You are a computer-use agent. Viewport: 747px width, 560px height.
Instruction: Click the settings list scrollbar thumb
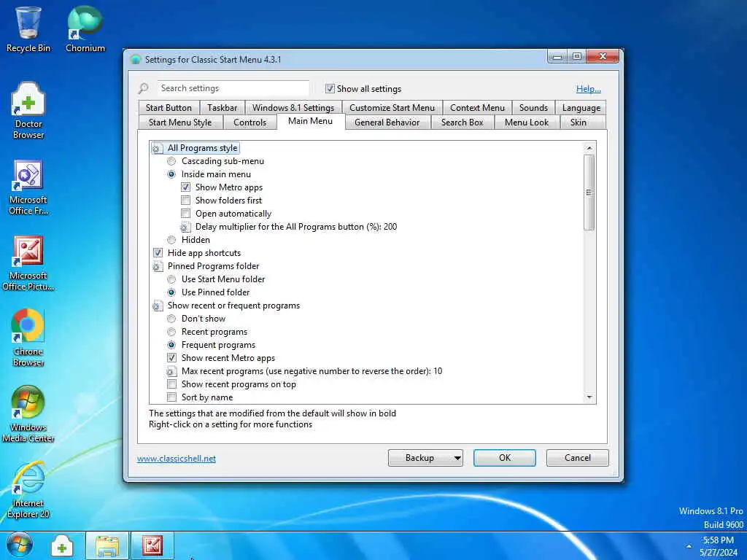point(589,192)
